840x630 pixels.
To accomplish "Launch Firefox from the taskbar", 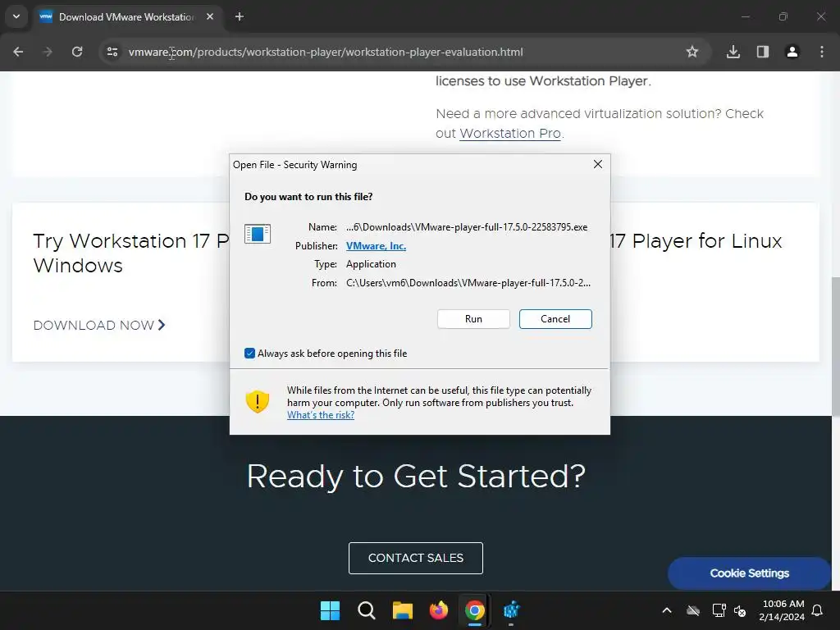I will pyautogui.click(x=439, y=610).
